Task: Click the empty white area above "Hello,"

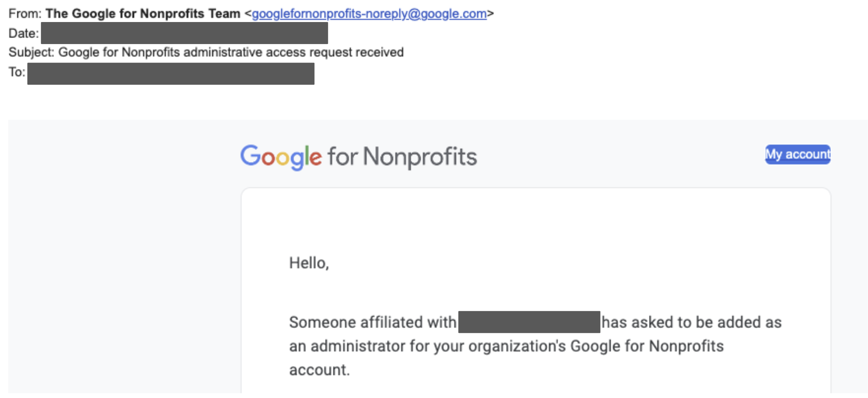Action: [x=536, y=224]
